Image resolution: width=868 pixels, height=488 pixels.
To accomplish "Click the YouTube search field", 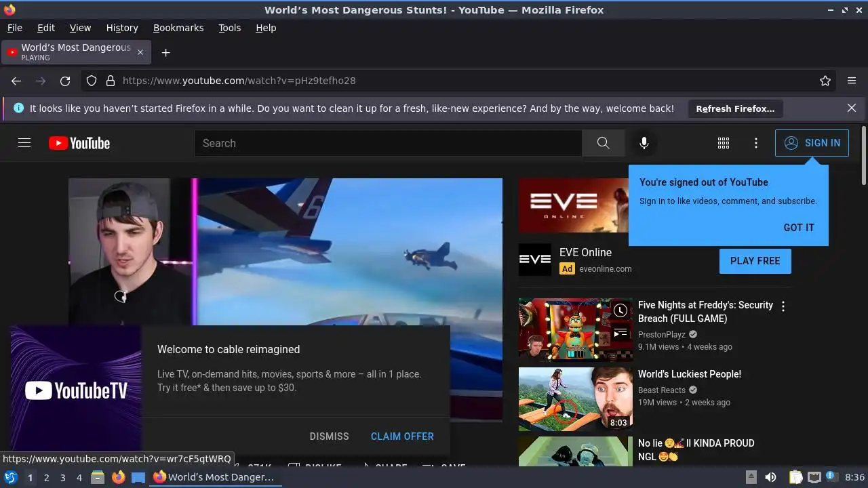I will (x=388, y=143).
